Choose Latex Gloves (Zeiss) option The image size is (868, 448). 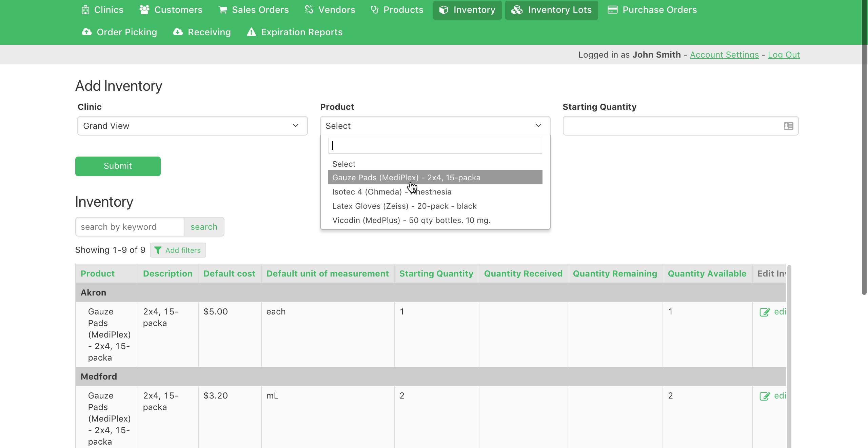click(404, 206)
